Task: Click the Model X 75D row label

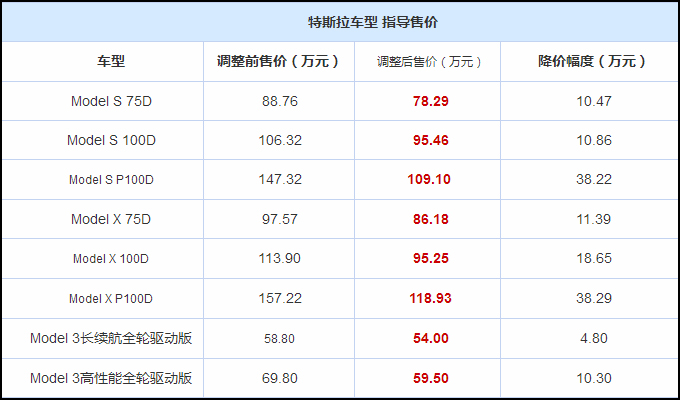Action: coord(111,219)
